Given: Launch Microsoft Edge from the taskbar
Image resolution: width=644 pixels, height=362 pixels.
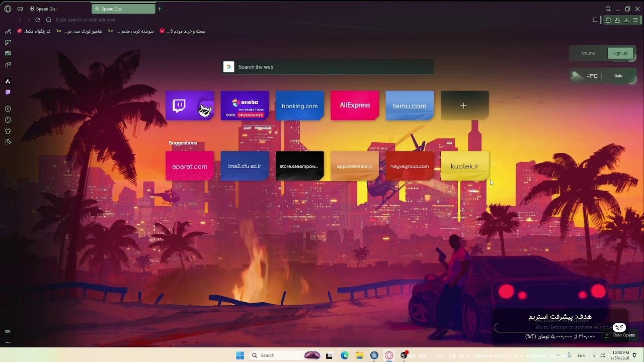Looking at the screenshot, I should (345, 355).
